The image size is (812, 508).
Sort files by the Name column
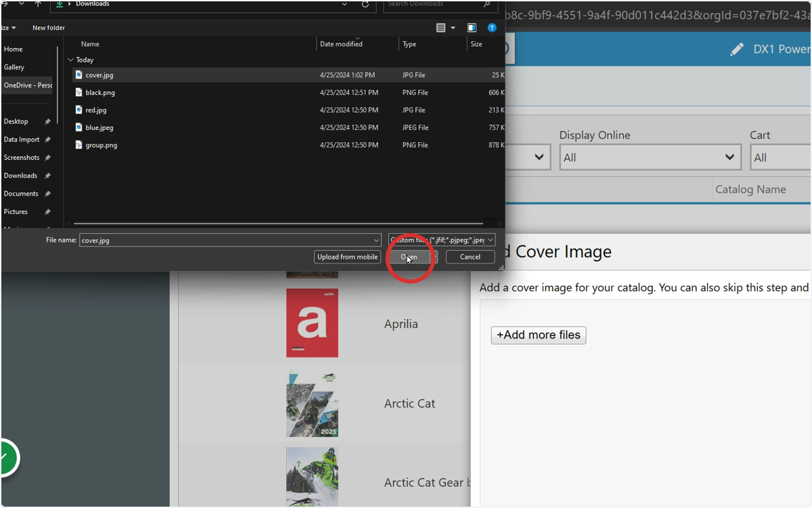coord(90,44)
